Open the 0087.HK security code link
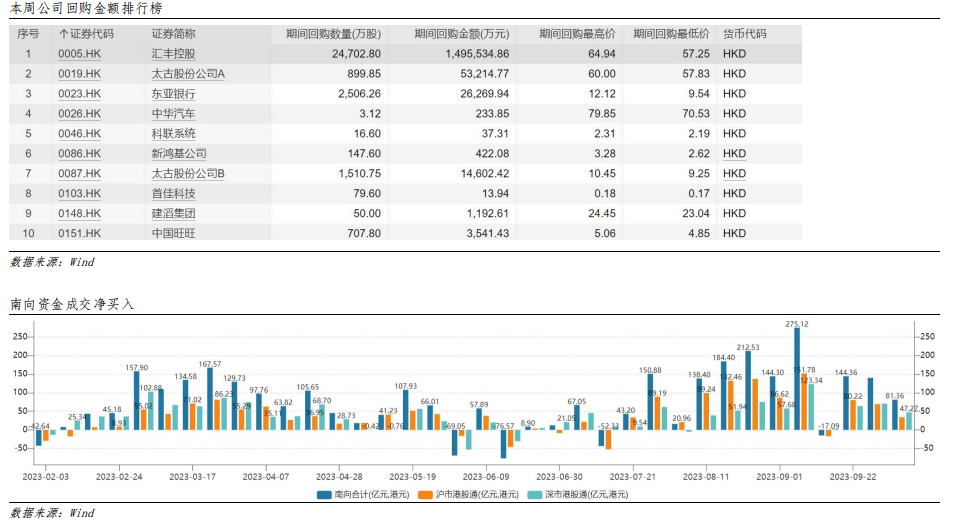962x530 pixels. (x=79, y=174)
